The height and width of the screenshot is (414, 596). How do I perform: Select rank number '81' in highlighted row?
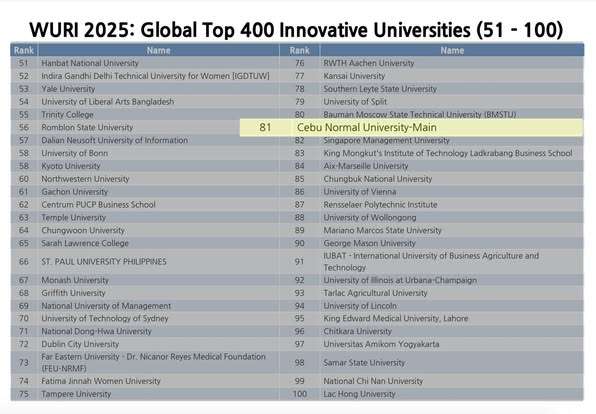pyautogui.click(x=265, y=127)
